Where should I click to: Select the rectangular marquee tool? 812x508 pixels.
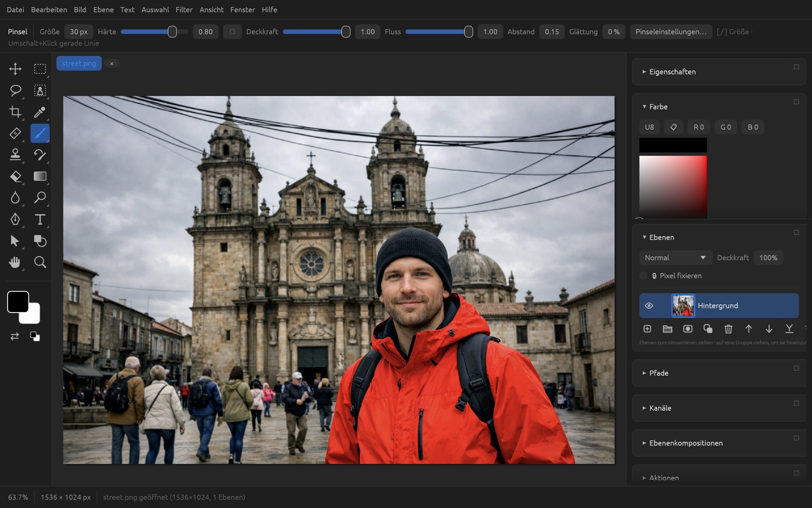click(x=40, y=69)
